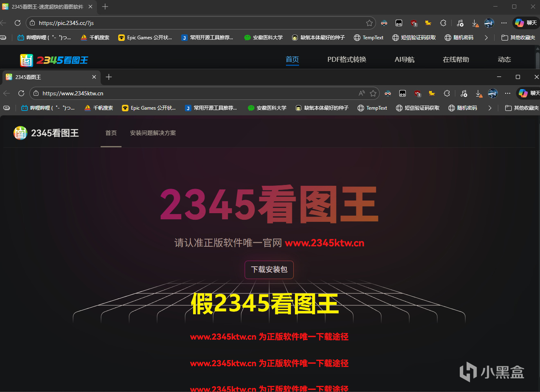Open Copilot 聊天 in pic.2345.cc window

pyautogui.click(x=526, y=23)
